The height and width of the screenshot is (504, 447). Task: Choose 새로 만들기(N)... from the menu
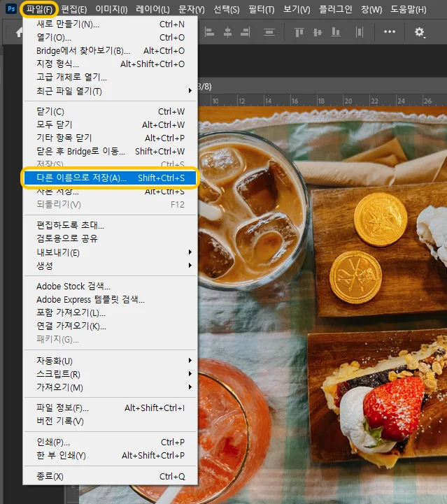click(111, 24)
